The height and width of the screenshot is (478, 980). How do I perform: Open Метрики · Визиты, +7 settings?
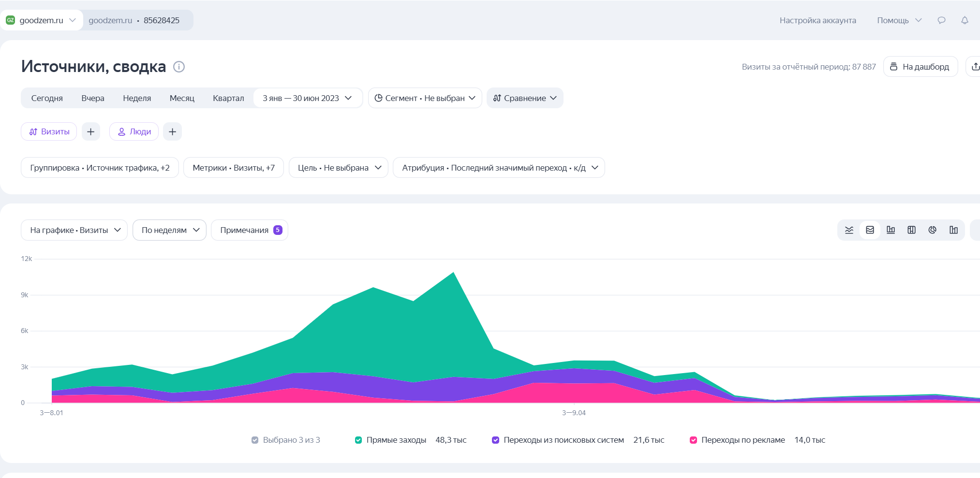pos(234,168)
